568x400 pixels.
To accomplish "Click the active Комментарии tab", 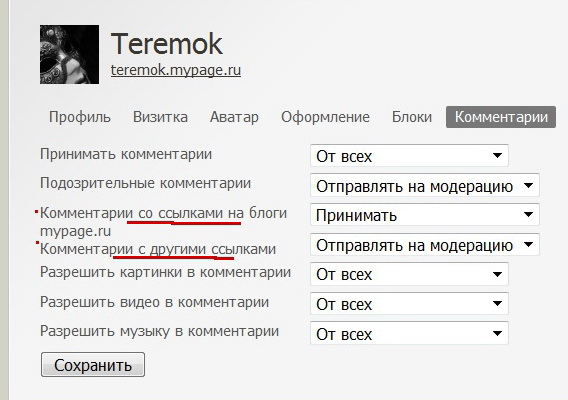I will pos(501,117).
